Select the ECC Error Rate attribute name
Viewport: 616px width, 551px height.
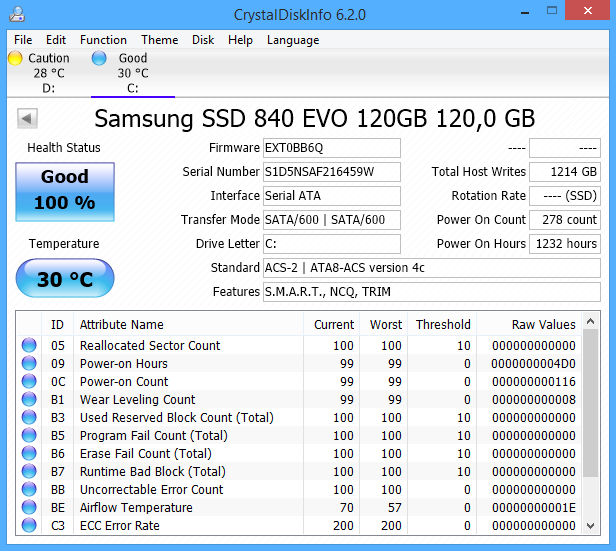[x=120, y=525]
